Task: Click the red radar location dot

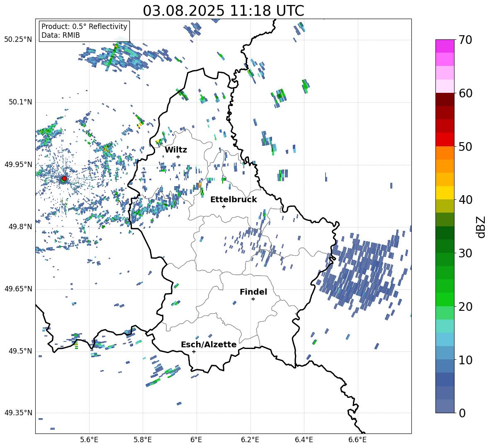Action: tap(64, 179)
